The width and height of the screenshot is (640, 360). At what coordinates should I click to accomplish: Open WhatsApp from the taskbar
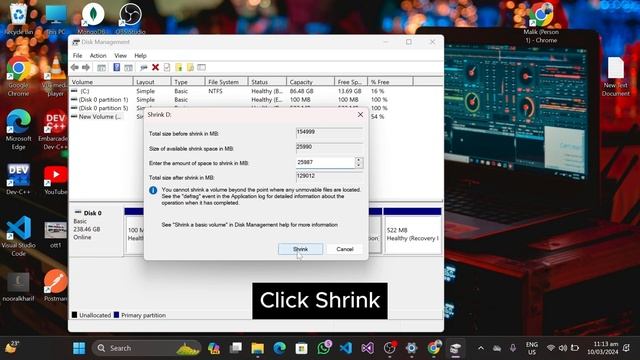[x=324, y=348]
